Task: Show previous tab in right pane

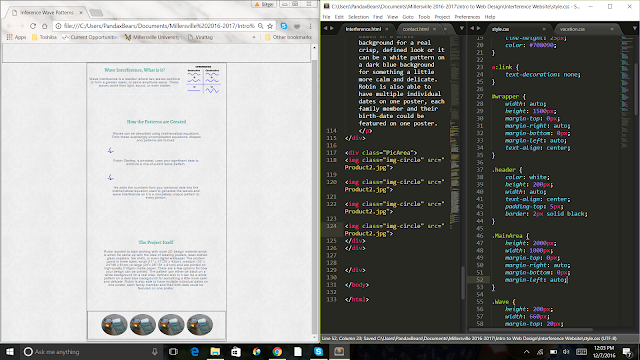Action: coord(472,29)
